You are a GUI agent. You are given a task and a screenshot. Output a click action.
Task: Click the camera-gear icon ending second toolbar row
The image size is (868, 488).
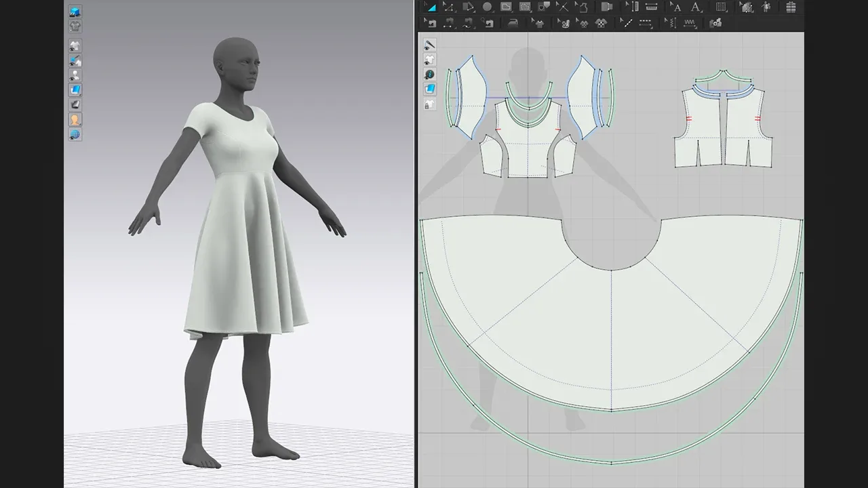(715, 23)
